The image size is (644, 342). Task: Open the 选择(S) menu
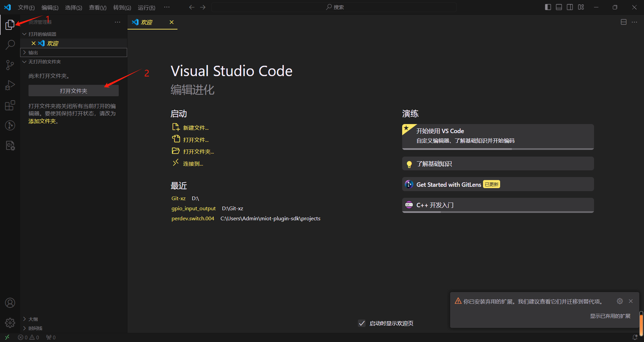(73, 7)
